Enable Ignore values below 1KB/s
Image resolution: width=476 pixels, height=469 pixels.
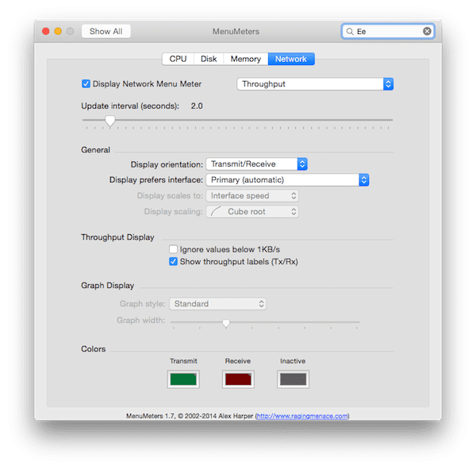coord(173,249)
